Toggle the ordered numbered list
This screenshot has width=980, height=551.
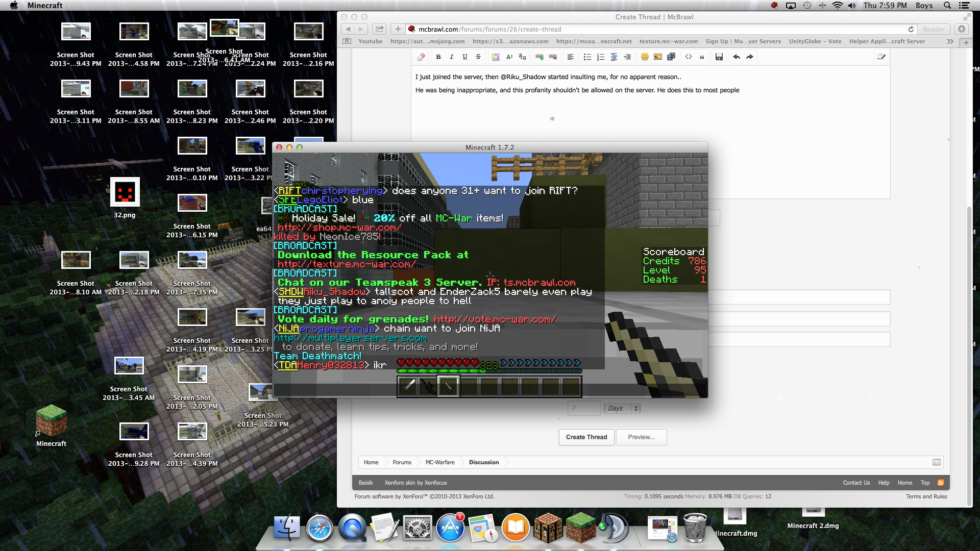point(601,57)
